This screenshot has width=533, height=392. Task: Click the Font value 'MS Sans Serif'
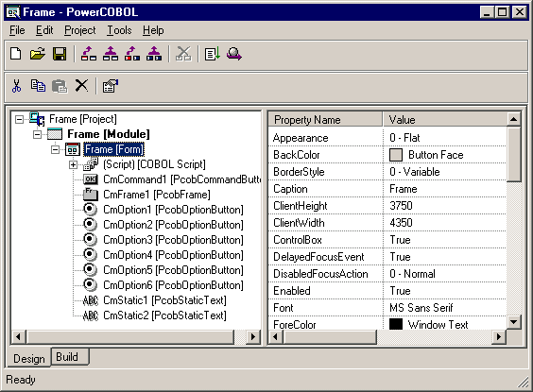click(421, 308)
